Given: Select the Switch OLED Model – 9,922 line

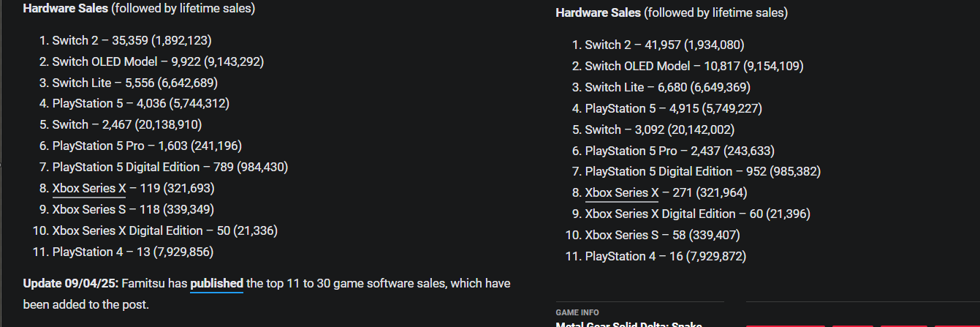Looking at the screenshot, I should (158, 61).
